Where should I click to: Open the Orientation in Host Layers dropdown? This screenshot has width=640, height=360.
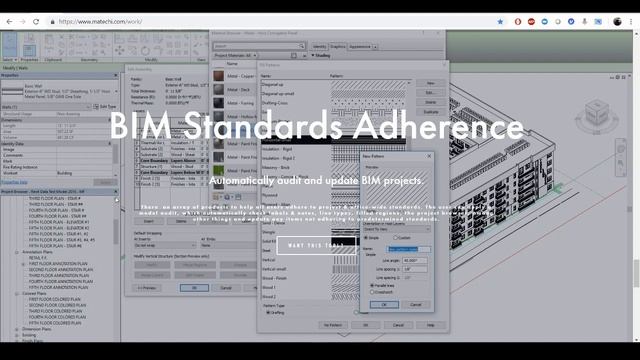coord(396,229)
